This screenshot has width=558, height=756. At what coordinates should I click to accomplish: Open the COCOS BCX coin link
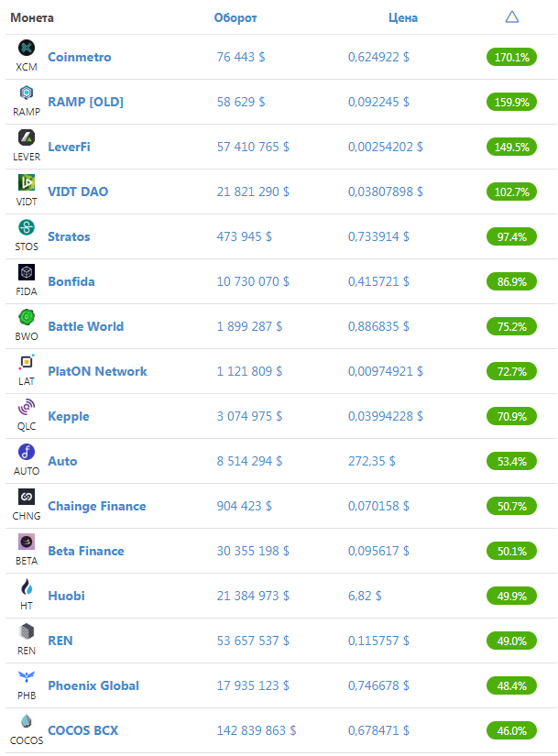point(83,730)
